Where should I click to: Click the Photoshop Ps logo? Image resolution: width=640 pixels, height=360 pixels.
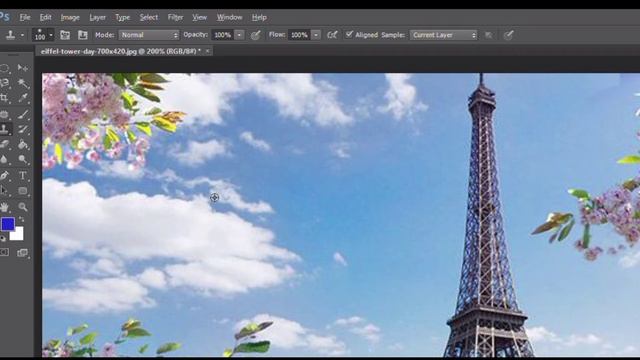[4, 17]
